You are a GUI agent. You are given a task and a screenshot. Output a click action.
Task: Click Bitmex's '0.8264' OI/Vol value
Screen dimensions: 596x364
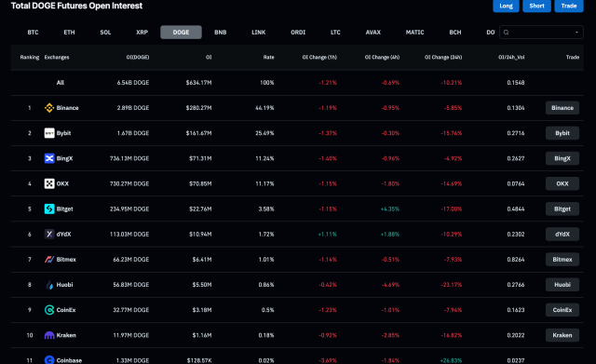tap(516, 260)
